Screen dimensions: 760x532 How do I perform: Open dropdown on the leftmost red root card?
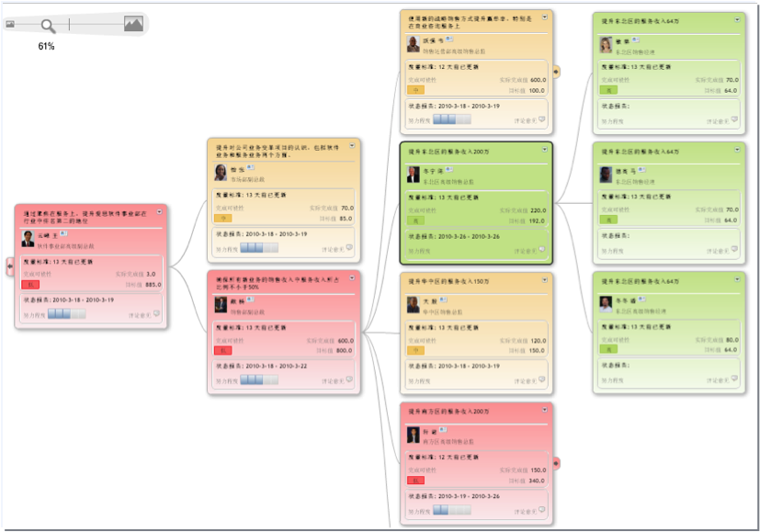[160, 211]
